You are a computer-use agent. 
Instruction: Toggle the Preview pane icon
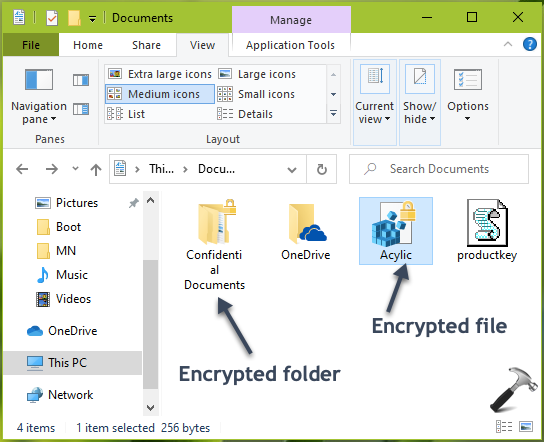[x=81, y=80]
